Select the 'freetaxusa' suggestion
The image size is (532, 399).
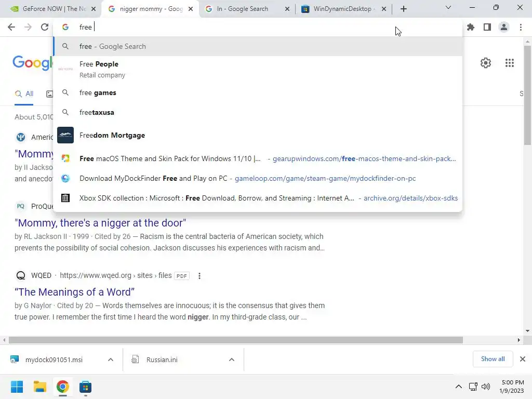pos(258,112)
